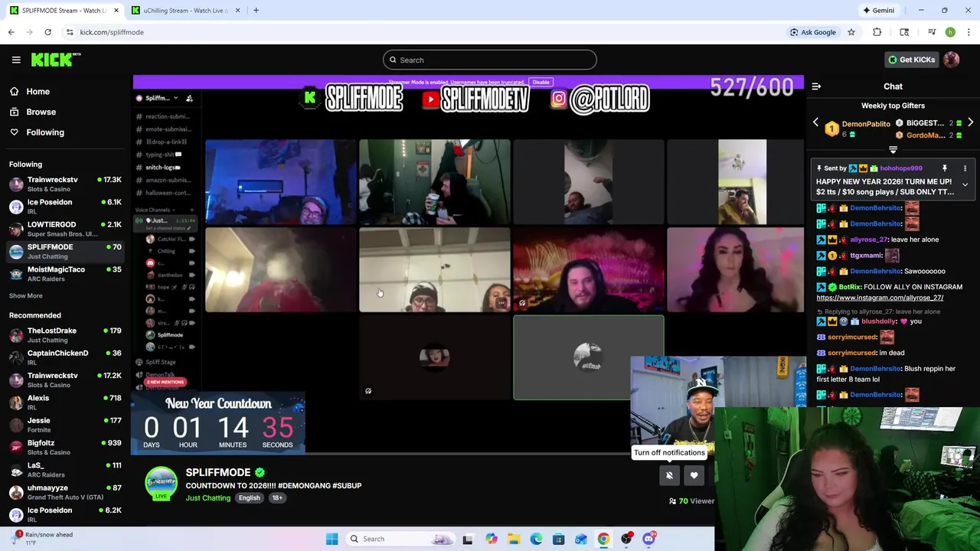The height and width of the screenshot is (551, 980).
Task: Click DemonPablito top gifter name
Action: [866, 124]
